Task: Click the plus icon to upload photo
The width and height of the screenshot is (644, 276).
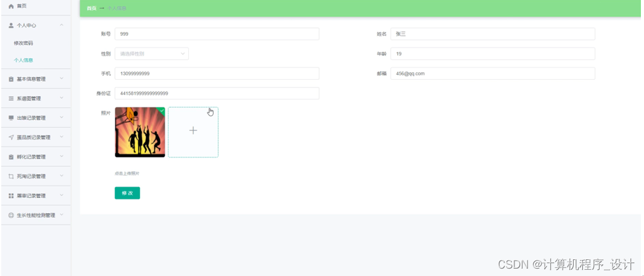Action: coord(193,131)
